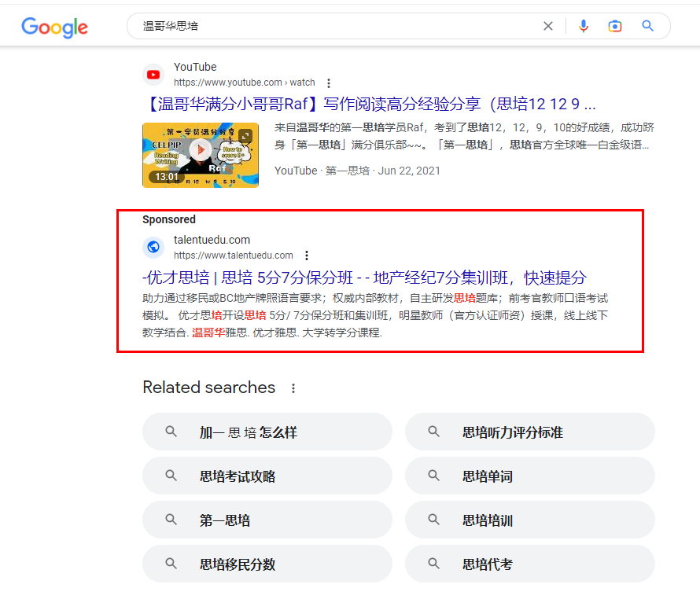Click the Google logo

tap(54, 27)
